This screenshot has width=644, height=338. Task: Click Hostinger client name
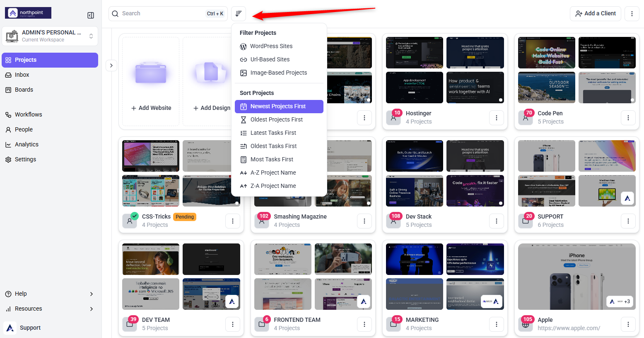tap(418, 114)
